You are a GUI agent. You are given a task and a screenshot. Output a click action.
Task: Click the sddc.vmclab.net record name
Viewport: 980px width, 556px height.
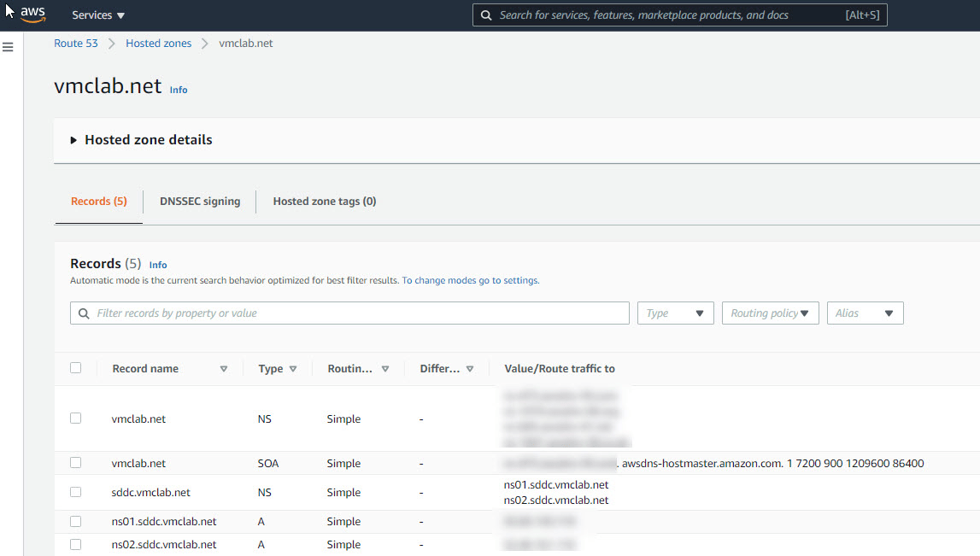point(150,492)
